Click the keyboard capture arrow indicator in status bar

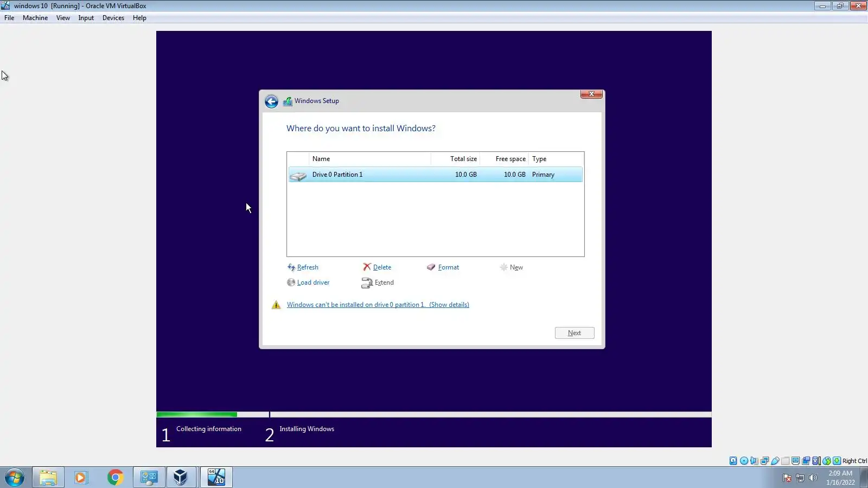click(x=837, y=461)
